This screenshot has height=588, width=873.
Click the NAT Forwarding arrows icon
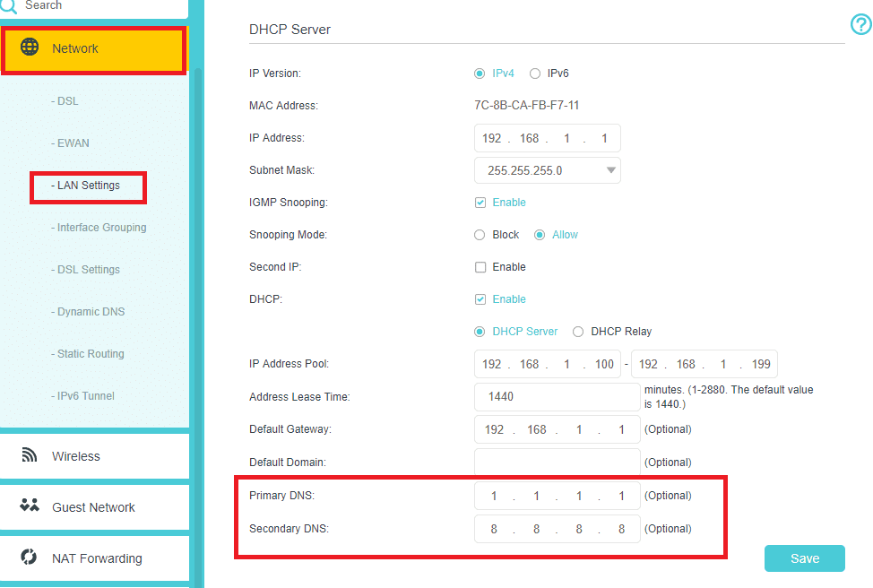29,557
